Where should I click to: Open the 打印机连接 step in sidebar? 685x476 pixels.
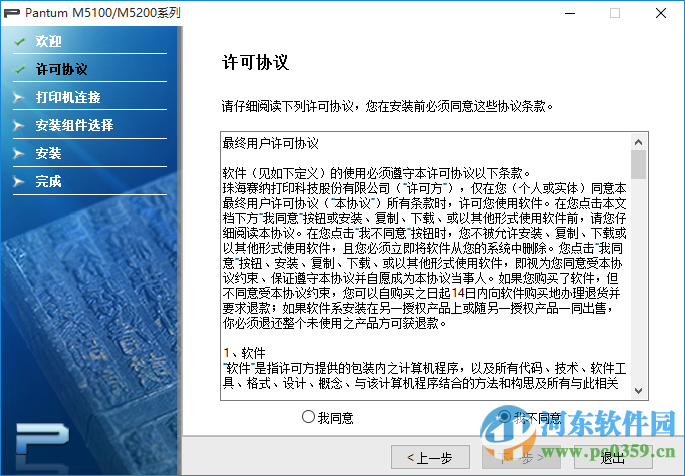68,97
